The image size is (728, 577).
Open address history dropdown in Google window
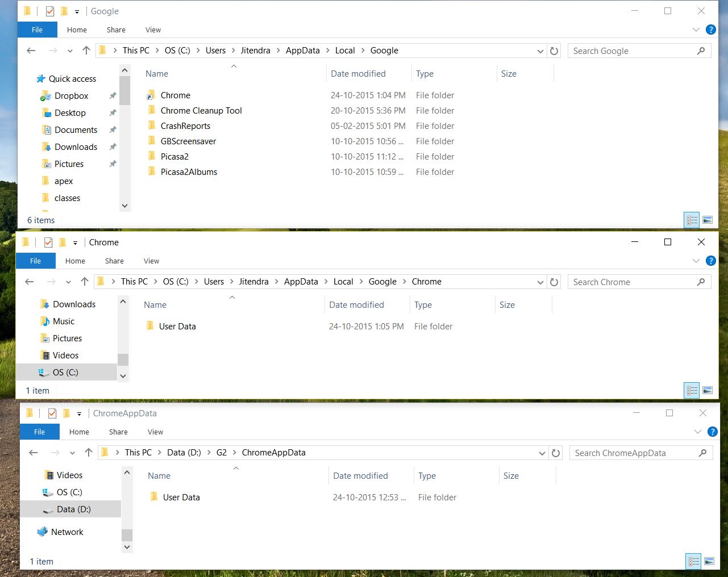540,51
